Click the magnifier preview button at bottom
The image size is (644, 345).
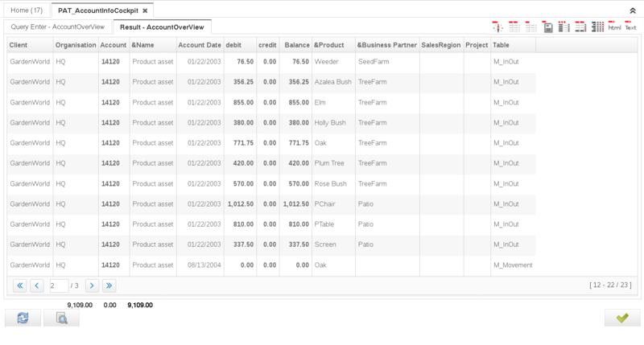point(60,318)
